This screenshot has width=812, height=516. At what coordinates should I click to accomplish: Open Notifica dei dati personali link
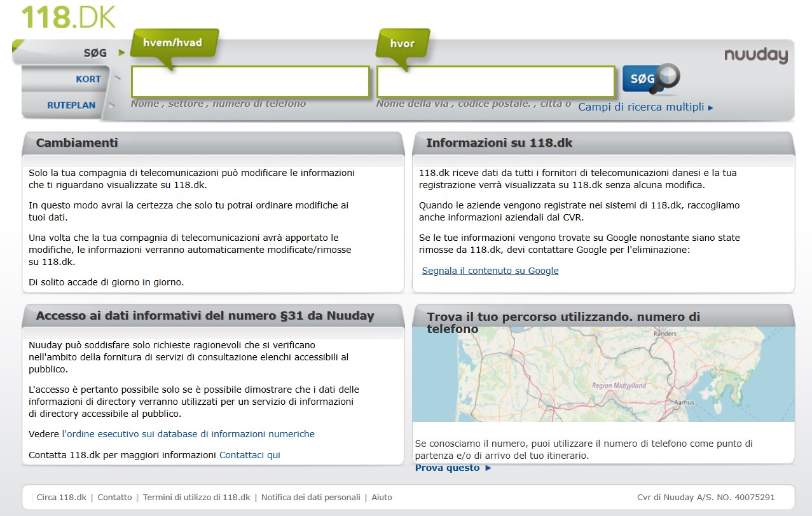point(311,498)
